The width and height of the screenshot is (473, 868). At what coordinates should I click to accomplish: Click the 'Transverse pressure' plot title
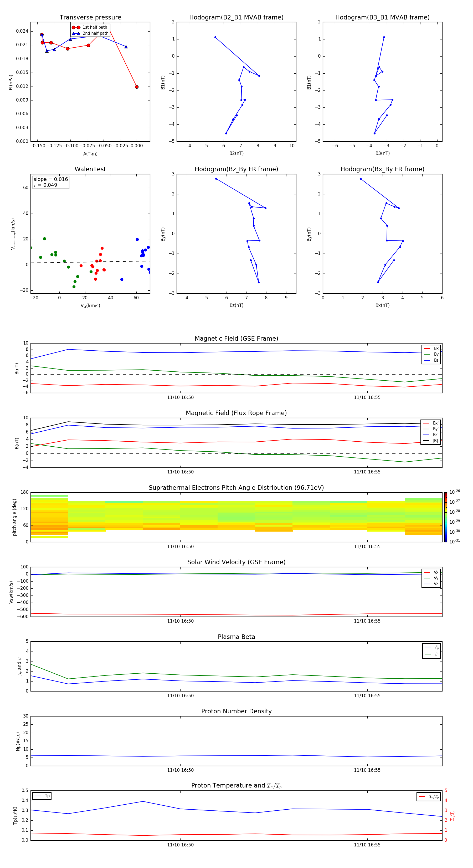90,18
